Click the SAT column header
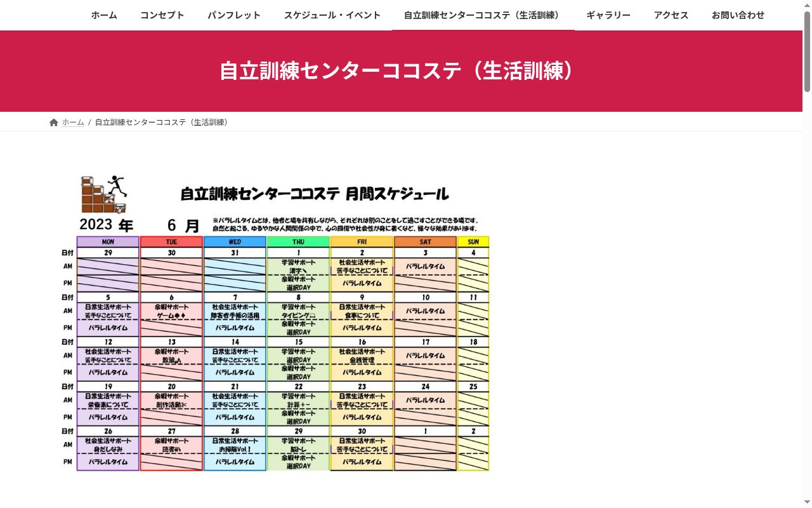 (x=425, y=242)
